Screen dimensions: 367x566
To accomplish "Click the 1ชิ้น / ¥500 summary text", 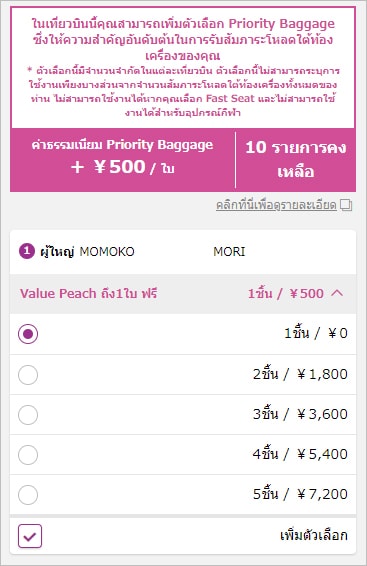I will pyautogui.click(x=286, y=293).
